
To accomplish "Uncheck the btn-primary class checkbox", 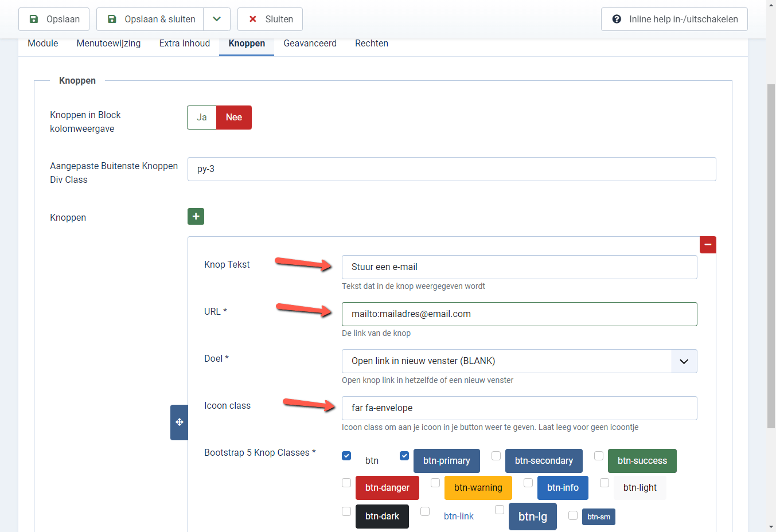I will [404, 455].
